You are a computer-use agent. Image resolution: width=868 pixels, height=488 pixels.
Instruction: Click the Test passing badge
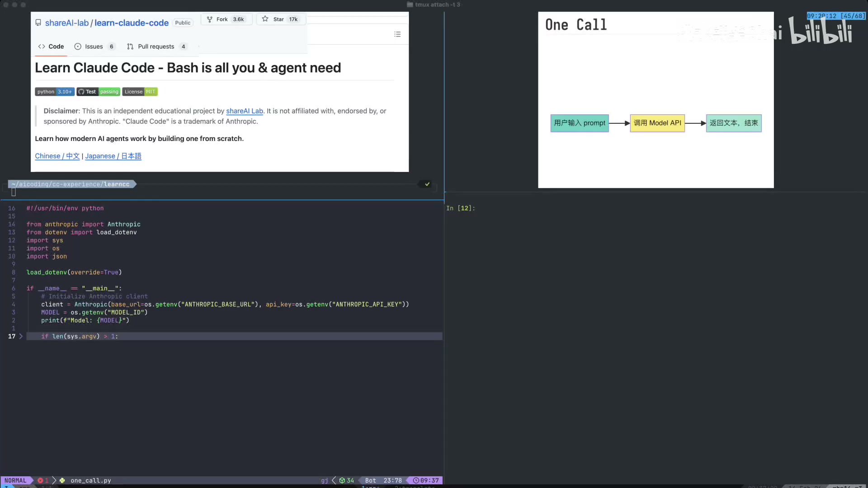coord(98,92)
